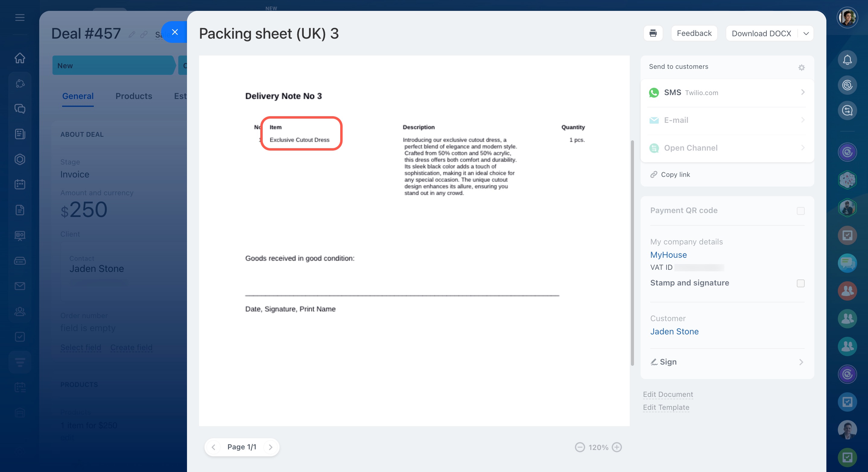Print the packing sheet document
The height and width of the screenshot is (472, 868).
click(x=653, y=33)
